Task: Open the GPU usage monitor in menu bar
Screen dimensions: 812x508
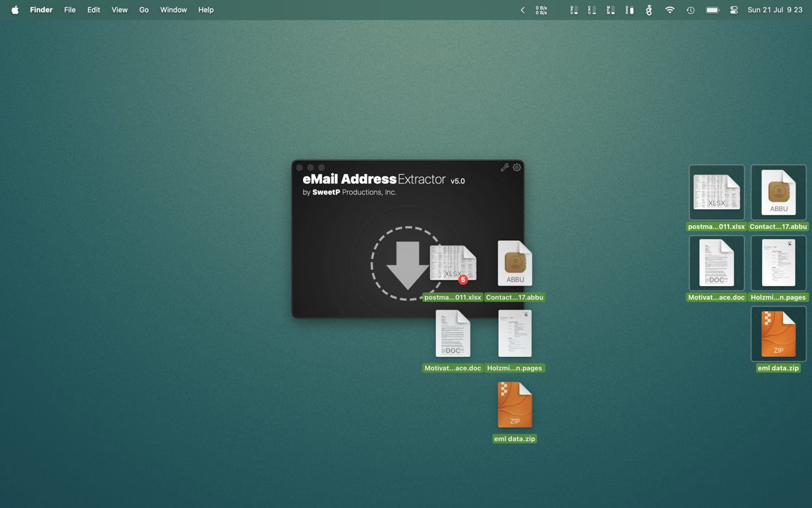Action: tap(574, 9)
